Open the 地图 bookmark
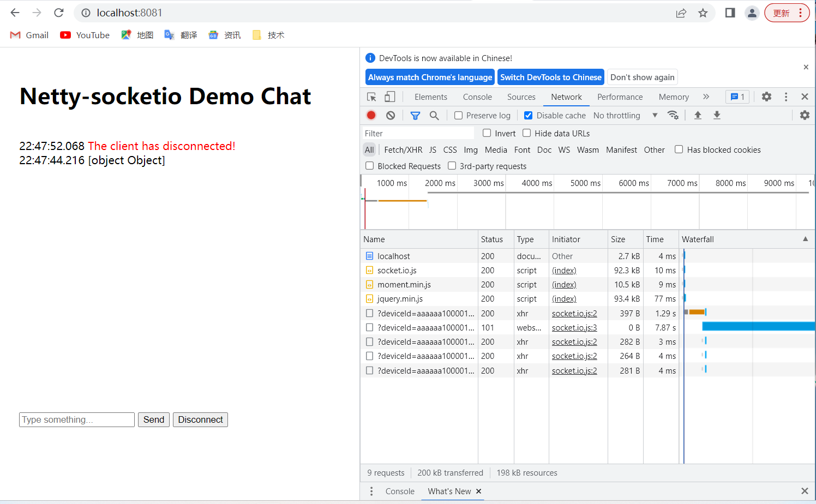Image resolution: width=816 pixels, height=504 pixels. 137,35
